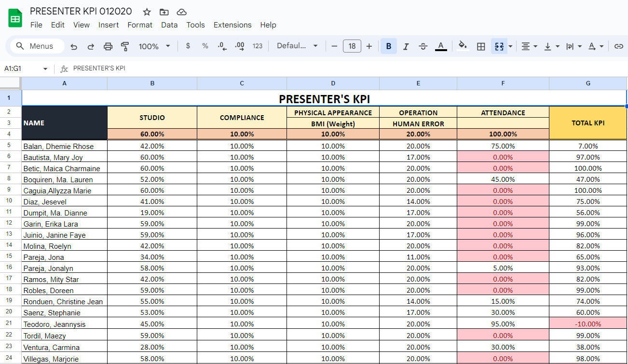This screenshot has height=364, width=628.
Task: Select row 21 header
Action: point(11,324)
